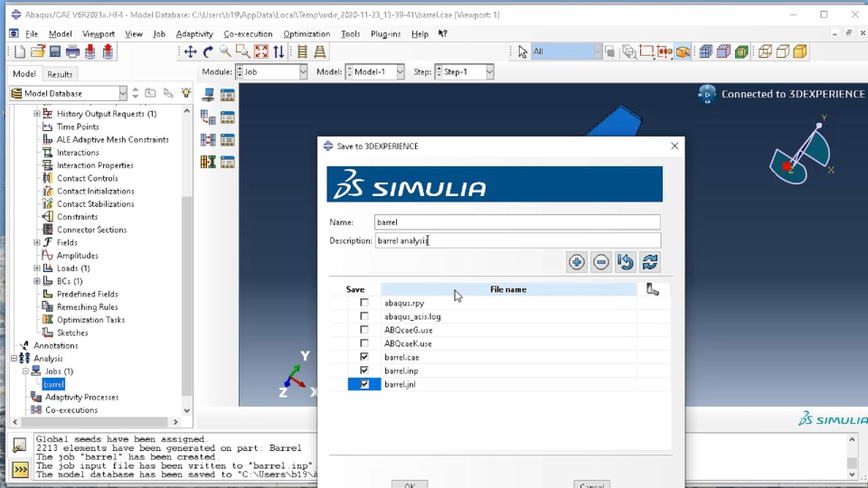Viewport: 868px width, 488px height.
Task: Click the Open file folder icon
Action: 38,52
